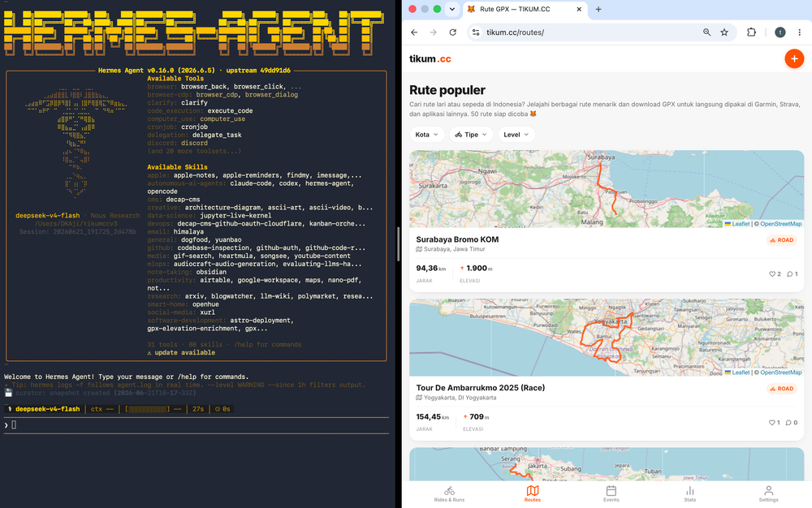The width and height of the screenshot is (812, 508).
Task: Open Tour De Ambarrukmo 2025 (Race) title
Action: pos(481,388)
